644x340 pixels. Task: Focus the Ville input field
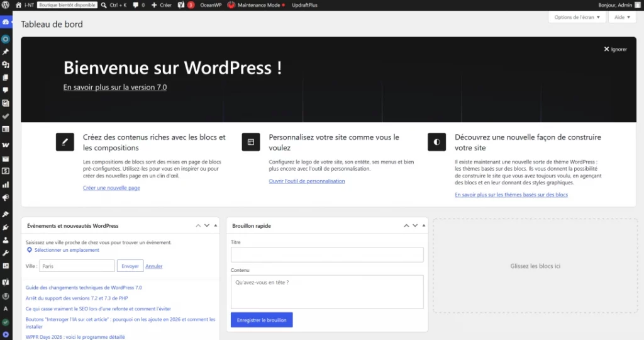pos(77,266)
